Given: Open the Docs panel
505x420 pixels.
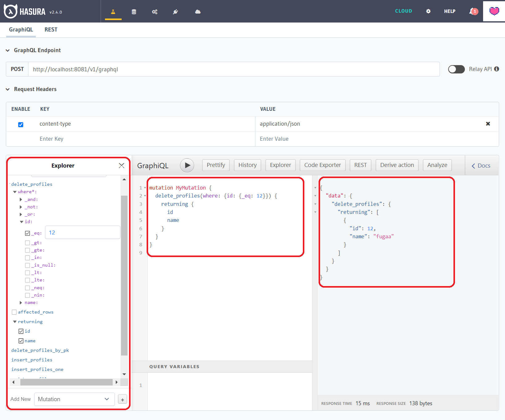Looking at the screenshot, I should pyautogui.click(x=481, y=166).
